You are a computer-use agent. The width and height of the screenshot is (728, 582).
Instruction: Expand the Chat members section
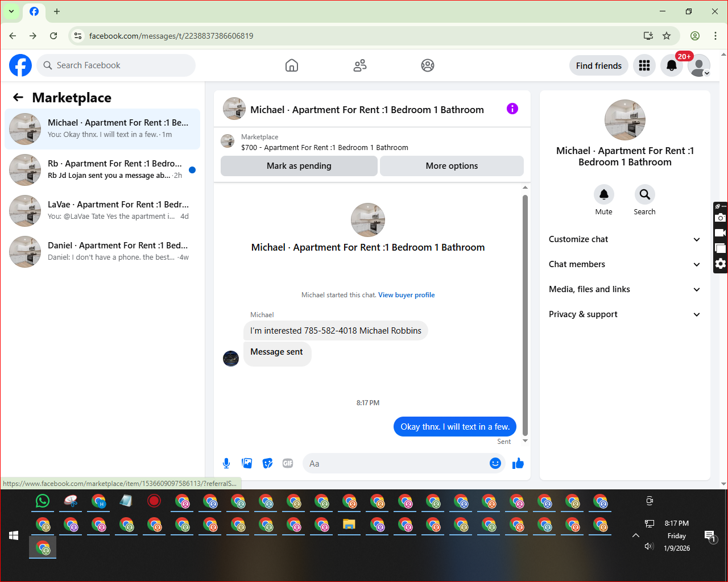click(624, 264)
